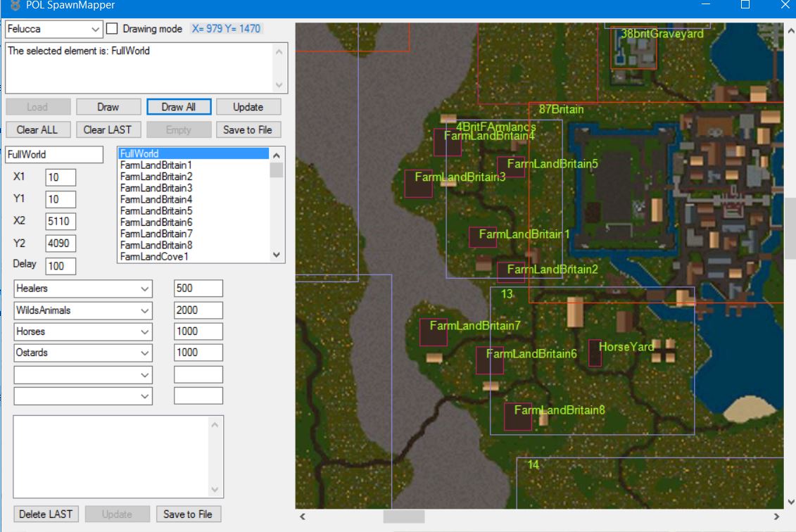Click the region name field FullWorld

point(54,154)
